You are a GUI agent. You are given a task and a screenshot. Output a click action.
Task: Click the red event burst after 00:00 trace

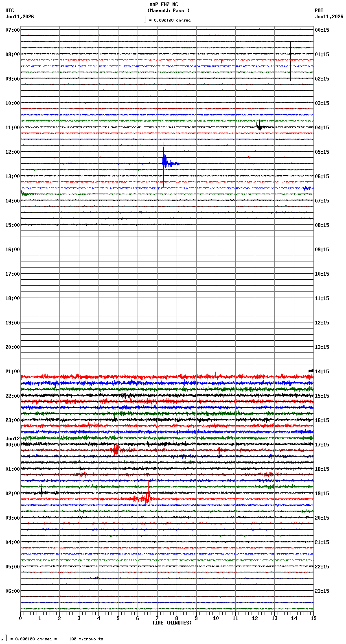pos(116,450)
